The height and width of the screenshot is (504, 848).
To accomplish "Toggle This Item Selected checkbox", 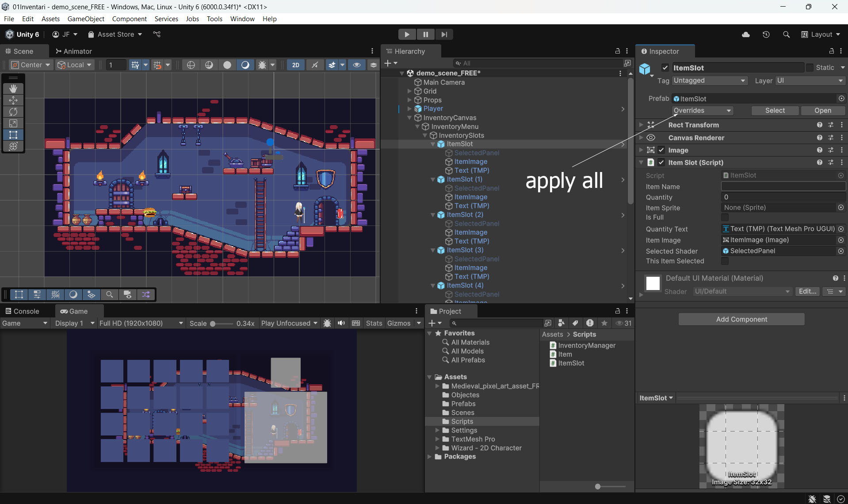I will pyautogui.click(x=725, y=261).
